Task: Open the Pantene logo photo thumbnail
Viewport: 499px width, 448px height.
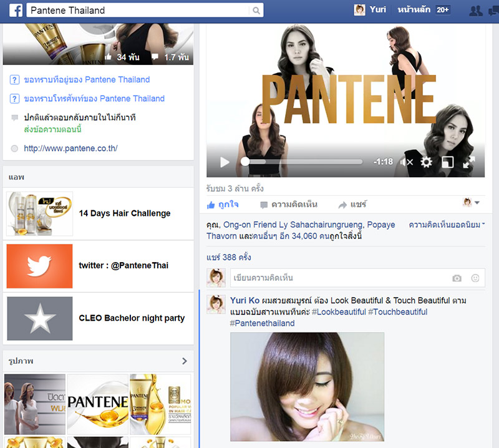Action: [98, 404]
